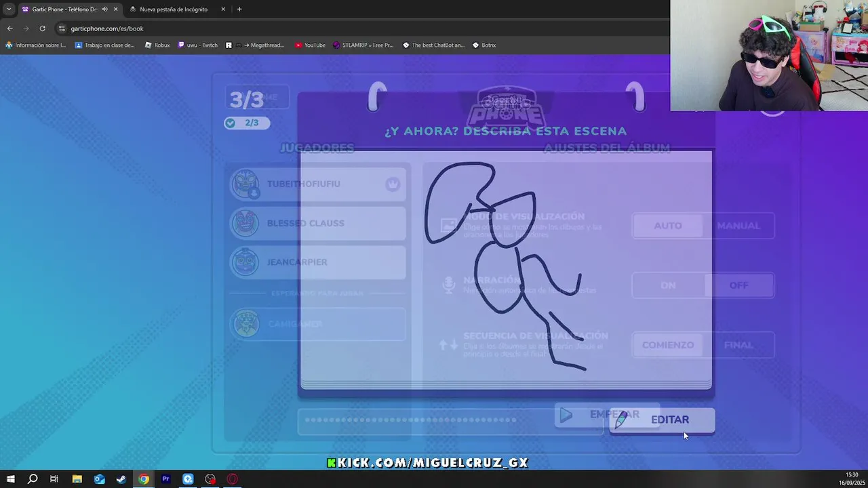Open the Información sobre bookmark
Screen dimensions: 868x488
36,45
